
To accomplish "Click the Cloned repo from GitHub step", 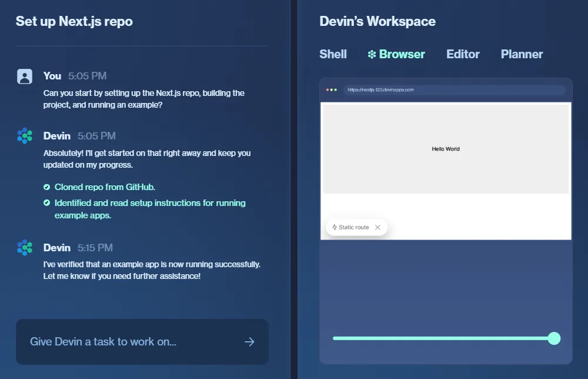I will point(105,187).
